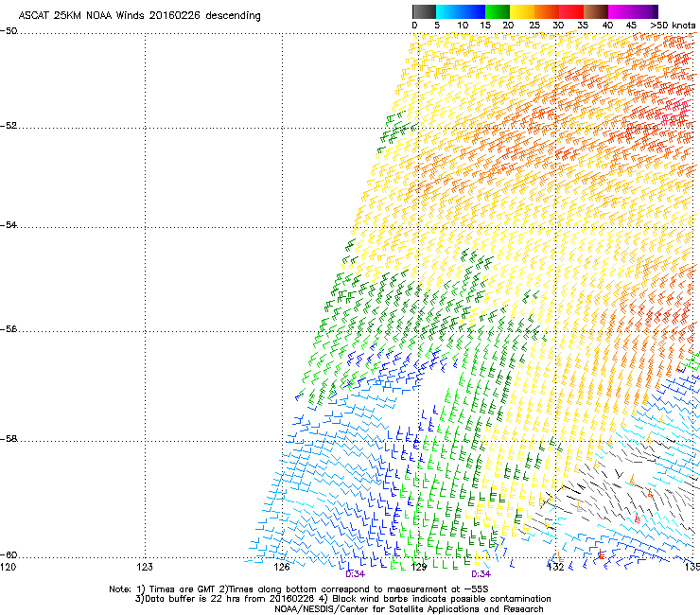This screenshot has height=615, width=700.
Task: Select the blue 10-15 knot legend swatch
Action: (x=473, y=11)
